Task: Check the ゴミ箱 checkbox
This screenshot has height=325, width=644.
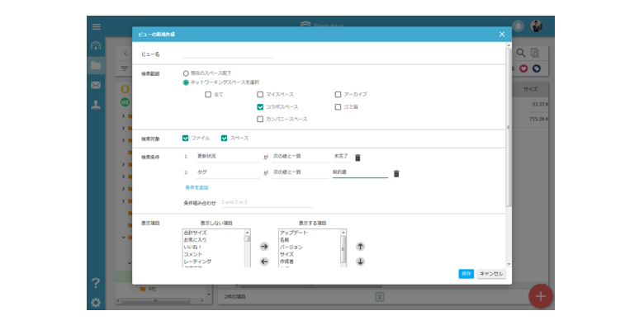Action: tap(338, 106)
